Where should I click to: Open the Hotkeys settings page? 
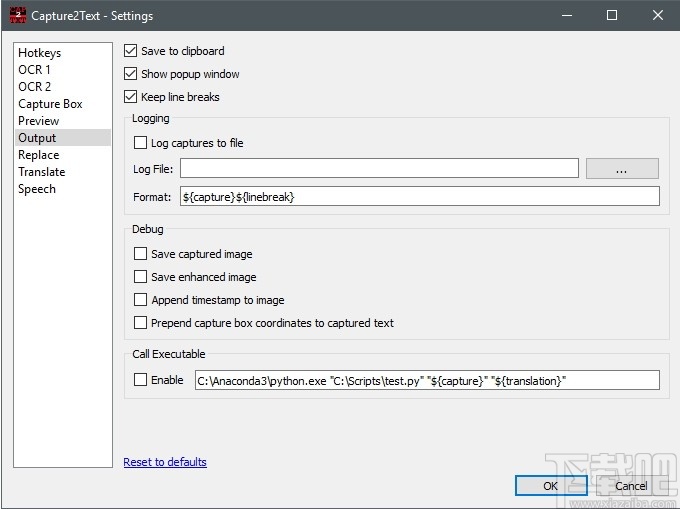click(x=39, y=53)
